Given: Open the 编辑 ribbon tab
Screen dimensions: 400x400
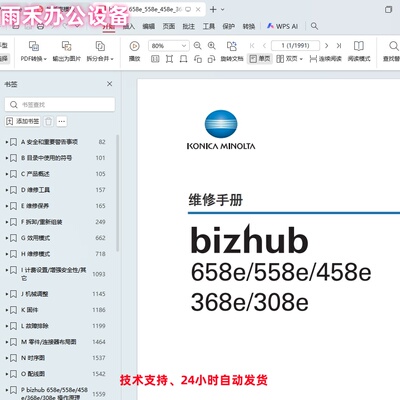Looking at the screenshot, I should click(x=149, y=26).
